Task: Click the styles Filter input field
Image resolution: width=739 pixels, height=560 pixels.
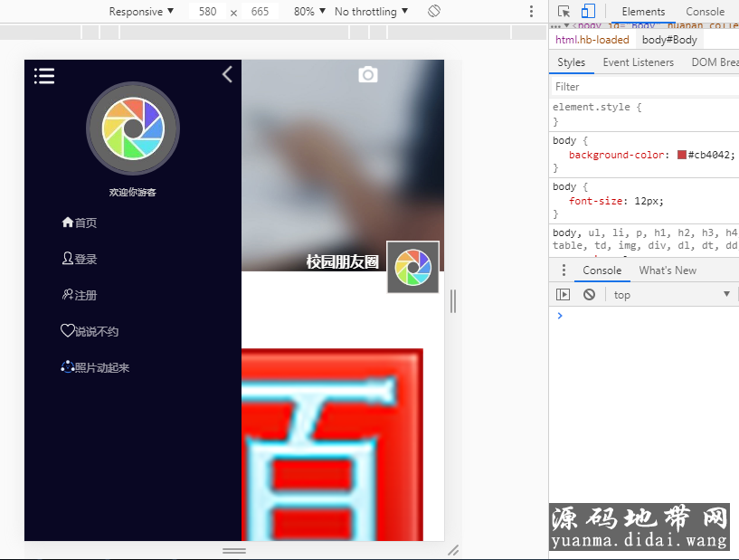Action: 645,87
